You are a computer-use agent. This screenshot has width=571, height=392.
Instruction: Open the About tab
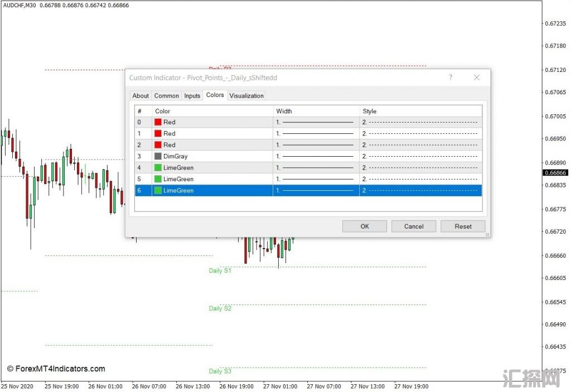click(141, 96)
